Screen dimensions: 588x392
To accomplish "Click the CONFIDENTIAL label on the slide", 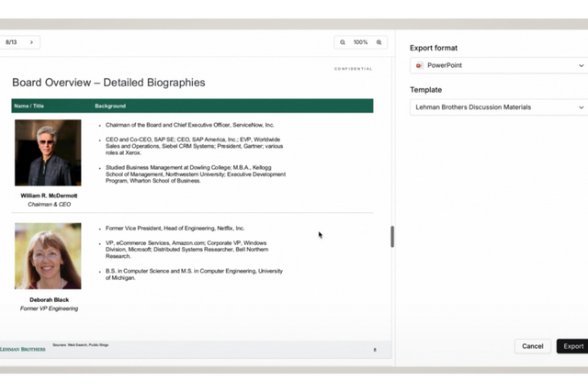I will pyautogui.click(x=353, y=69).
